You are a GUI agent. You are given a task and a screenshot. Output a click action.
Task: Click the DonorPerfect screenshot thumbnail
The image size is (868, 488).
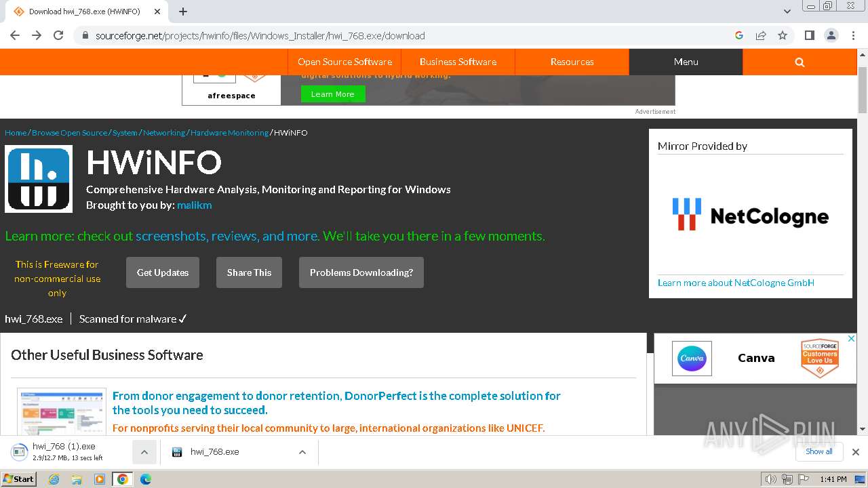click(x=62, y=411)
